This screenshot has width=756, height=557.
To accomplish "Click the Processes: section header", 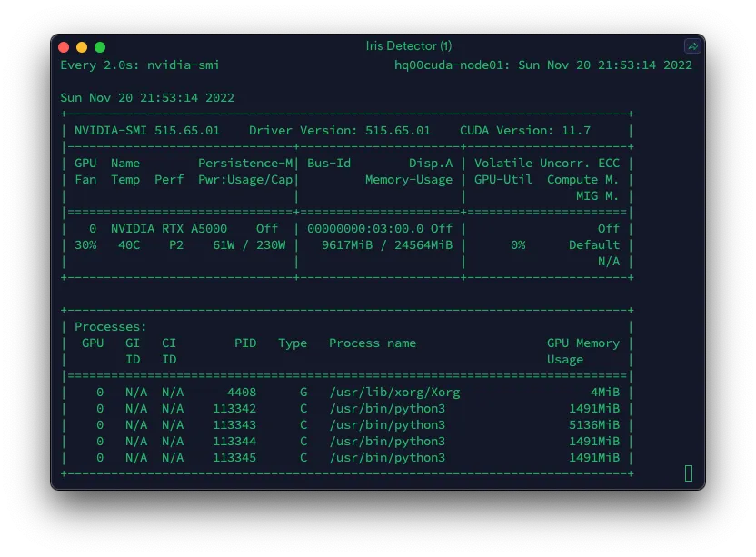I will pyautogui.click(x=111, y=327).
